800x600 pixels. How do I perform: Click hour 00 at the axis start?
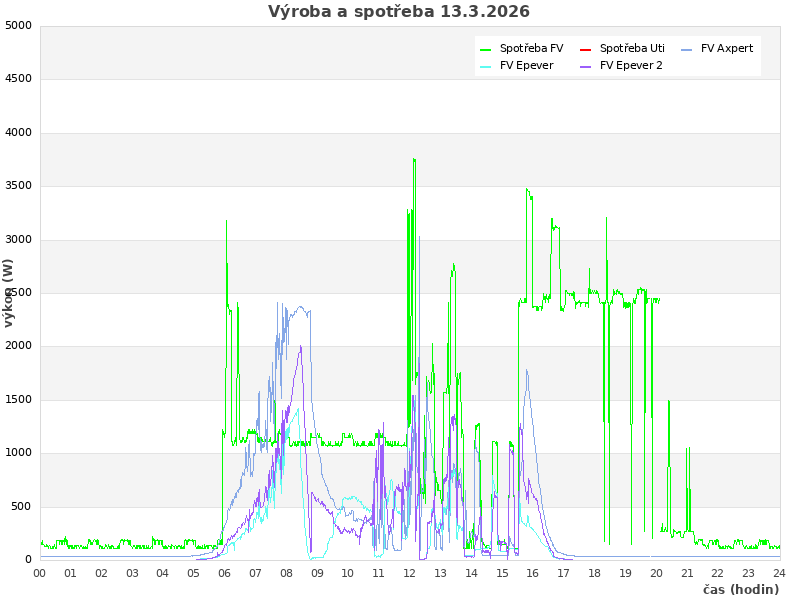pos(40,573)
